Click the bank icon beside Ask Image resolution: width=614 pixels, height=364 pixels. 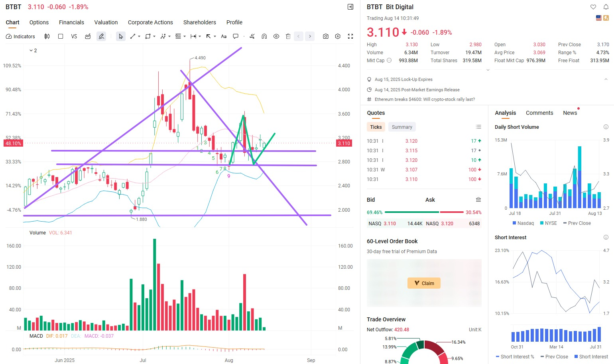[x=478, y=200]
